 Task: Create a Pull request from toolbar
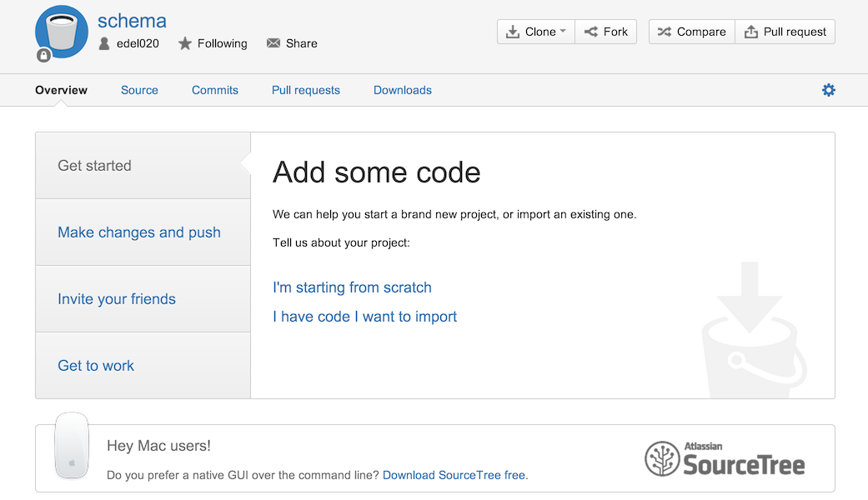[x=785, y=32]
